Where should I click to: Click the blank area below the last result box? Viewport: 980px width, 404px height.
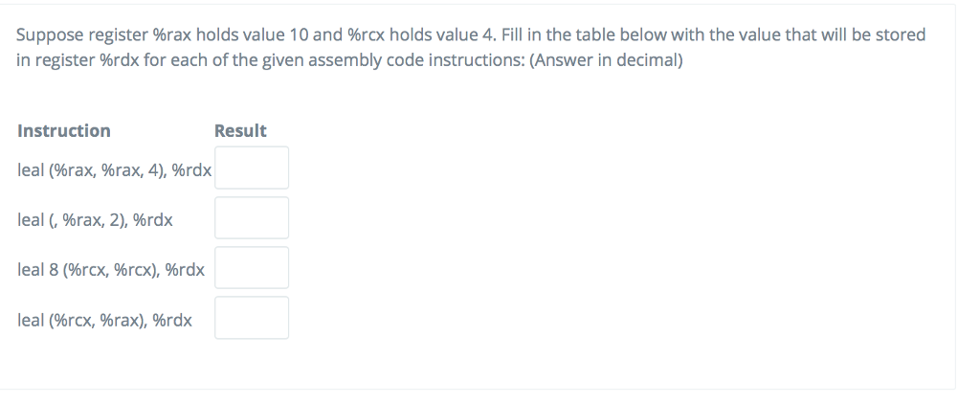pyautogui.click(x=252, y=364)
